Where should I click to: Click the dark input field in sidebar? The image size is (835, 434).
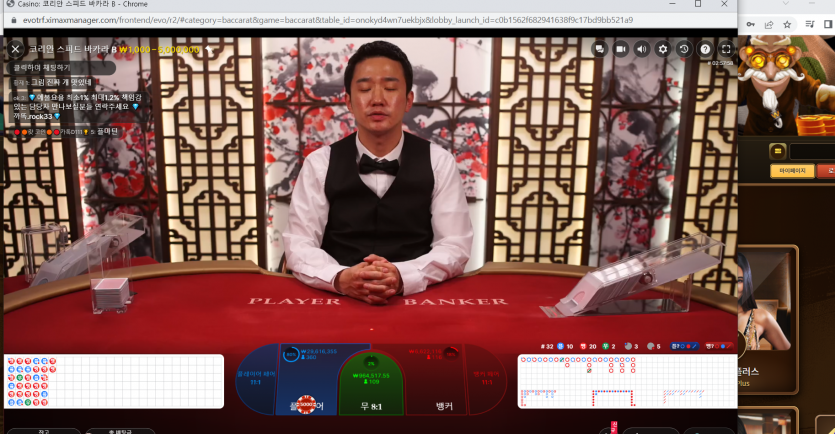(812, 151)
